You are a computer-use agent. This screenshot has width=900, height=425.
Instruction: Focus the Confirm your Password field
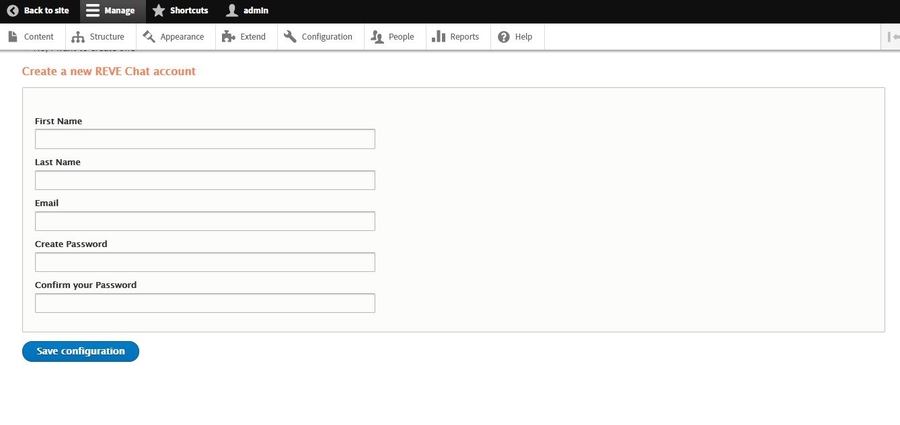coord(205,303)
